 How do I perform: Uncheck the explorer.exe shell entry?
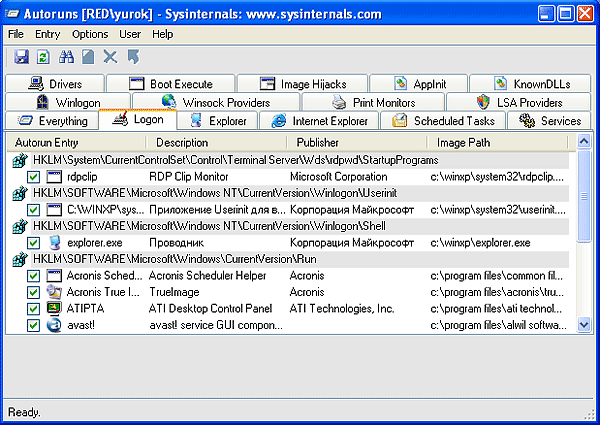33,243
